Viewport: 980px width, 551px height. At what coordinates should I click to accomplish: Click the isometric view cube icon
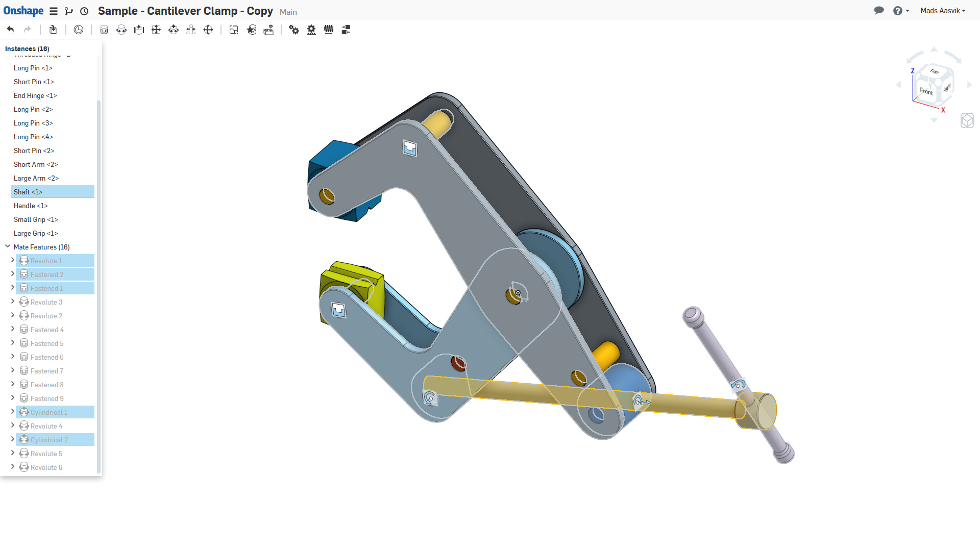(x=968, y=120)
